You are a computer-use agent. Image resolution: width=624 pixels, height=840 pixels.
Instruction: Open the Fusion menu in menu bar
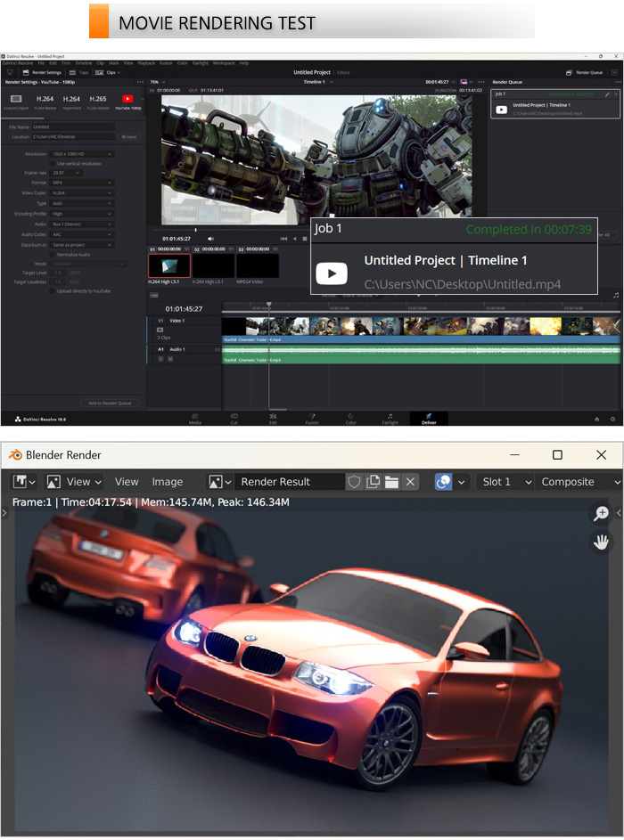coord(166,63)
